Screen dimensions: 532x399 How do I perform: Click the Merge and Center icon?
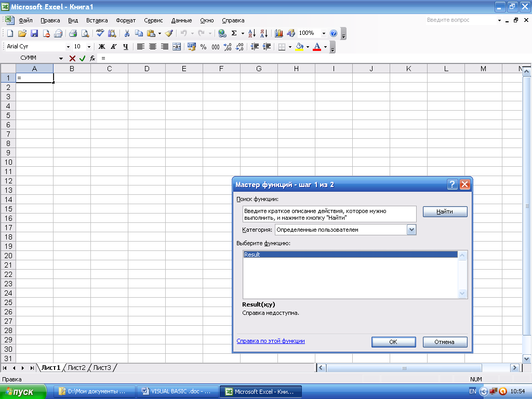[x=177, y=47]
